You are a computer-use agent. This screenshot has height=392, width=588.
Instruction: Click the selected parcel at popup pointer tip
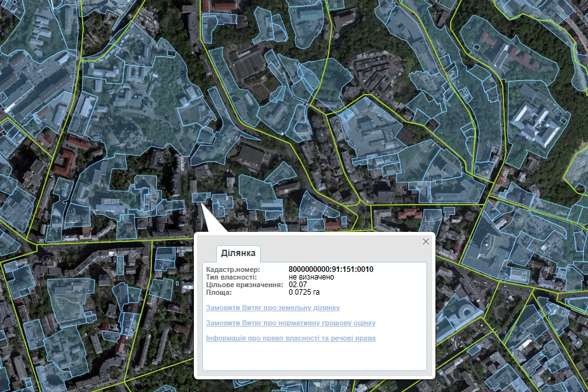(x=198, y=198)
